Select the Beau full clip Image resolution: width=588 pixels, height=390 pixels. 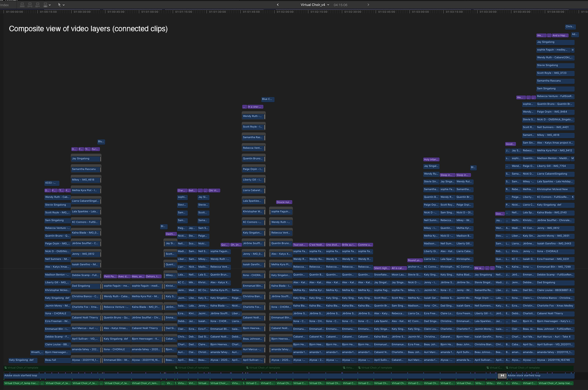point(57,360)
